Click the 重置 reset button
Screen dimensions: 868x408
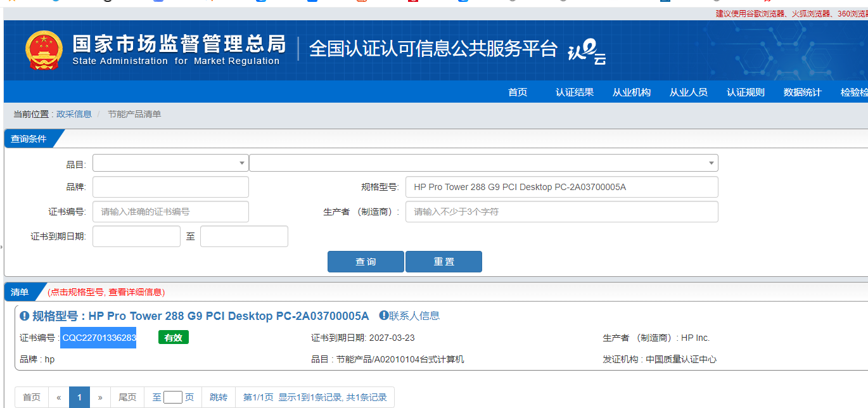(444, 262)
